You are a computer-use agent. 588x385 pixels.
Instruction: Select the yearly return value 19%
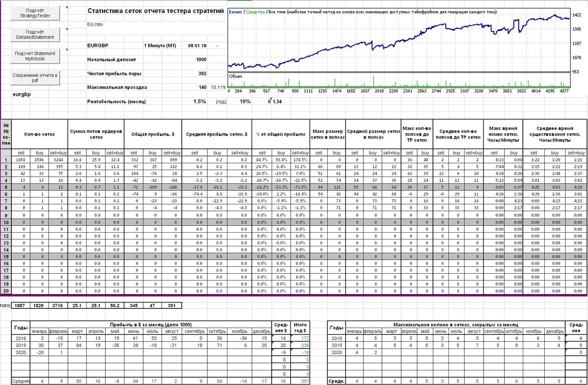tap(245, 101)
